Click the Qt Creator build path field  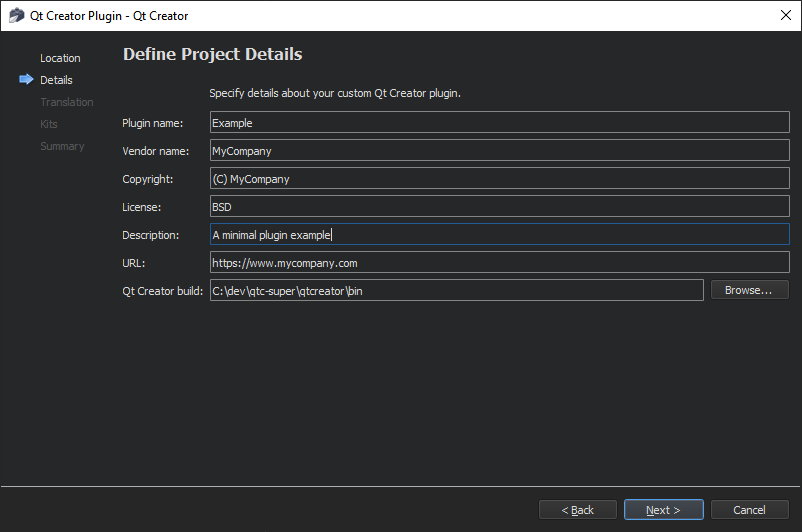pos(456,291)
